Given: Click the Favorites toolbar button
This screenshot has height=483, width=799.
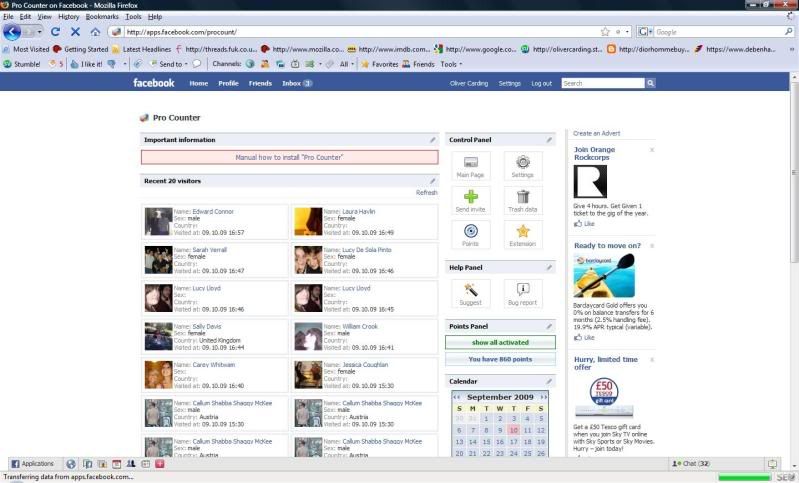Looking at the screenshot, I should (x=380, y=64).
